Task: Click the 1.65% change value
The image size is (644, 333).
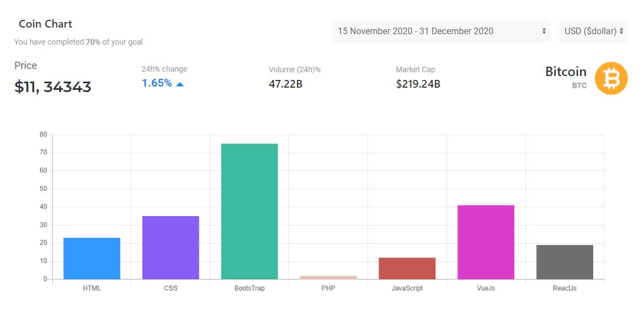Action: tap(157, 83)
